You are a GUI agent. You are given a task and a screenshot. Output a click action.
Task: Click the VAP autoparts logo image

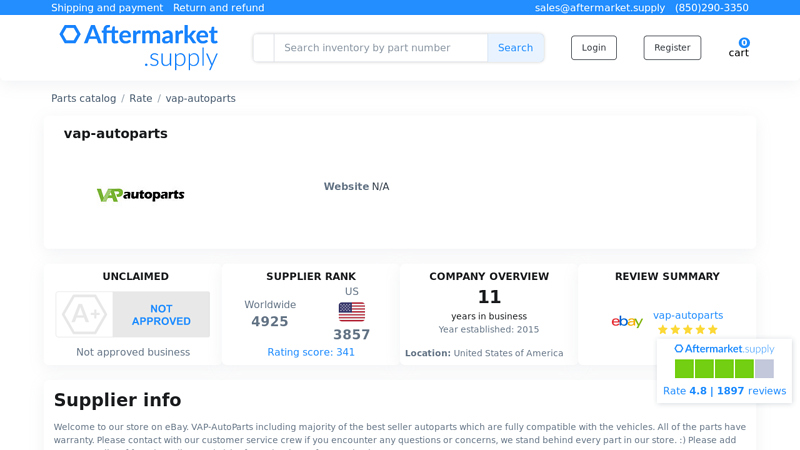pos(140,195)
